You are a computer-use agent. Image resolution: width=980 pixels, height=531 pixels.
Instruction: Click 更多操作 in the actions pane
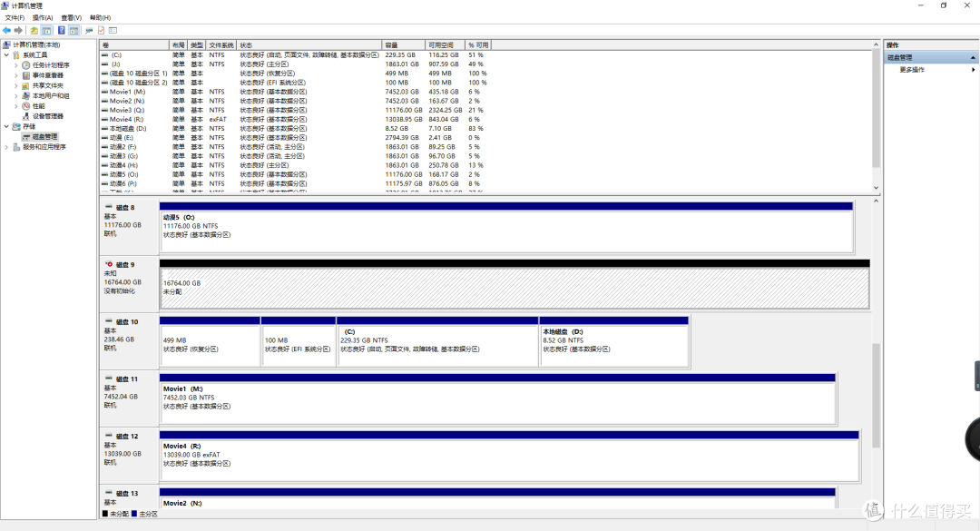[912, 69]
